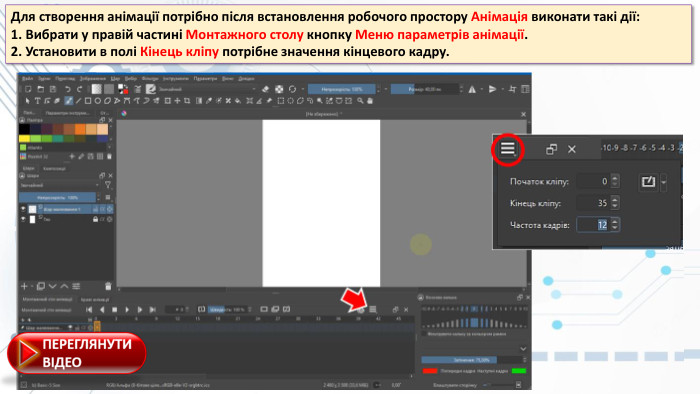The image size is (700, 394).
Task: Click the green next-frames onion color swatch
Action: click(x=519, y=371)
